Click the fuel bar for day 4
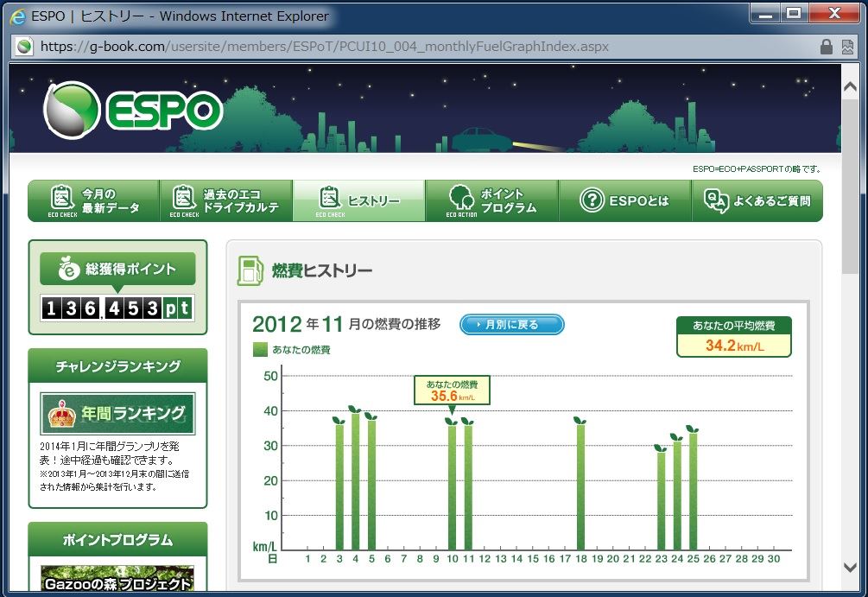This screenshot has height=597, width=868. pyautogui.click(x=355, y=481)
